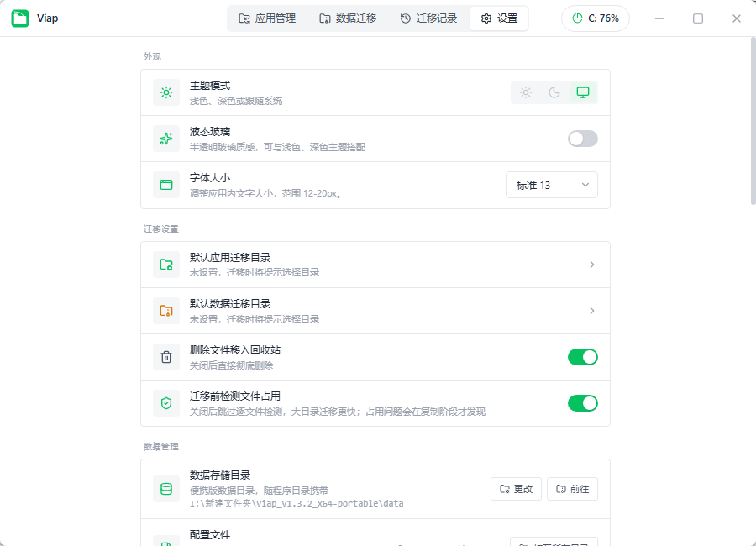Click 关闭后直接彻底删除 description text
Viewport: 756px width, 546px height.
tap(231, 365)
